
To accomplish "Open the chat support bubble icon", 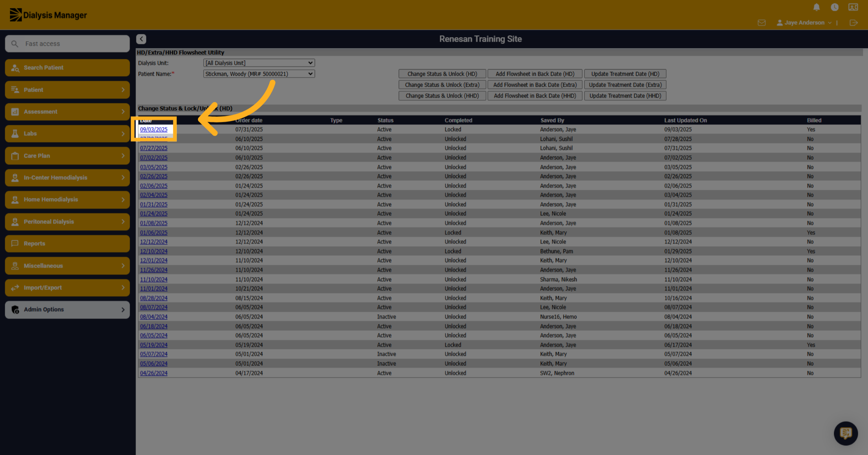I will 846,433.
